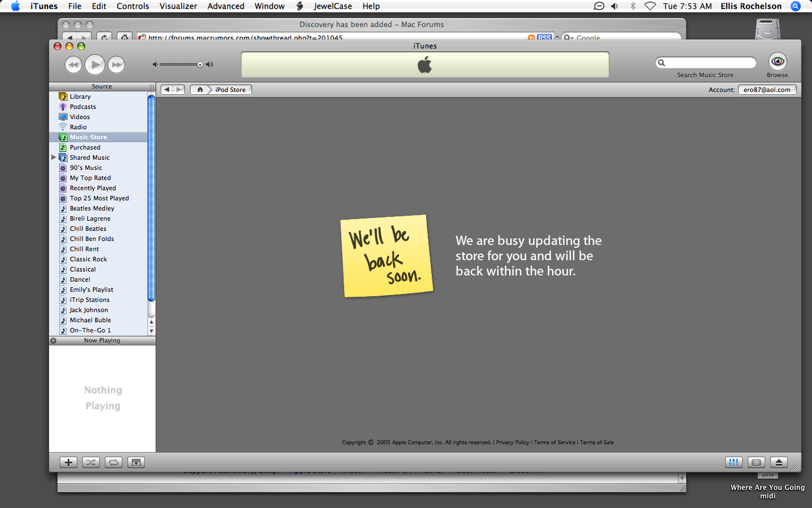812x508 pixels.
Task: Open the Advanced menu
Action: [x=226, y=6]
